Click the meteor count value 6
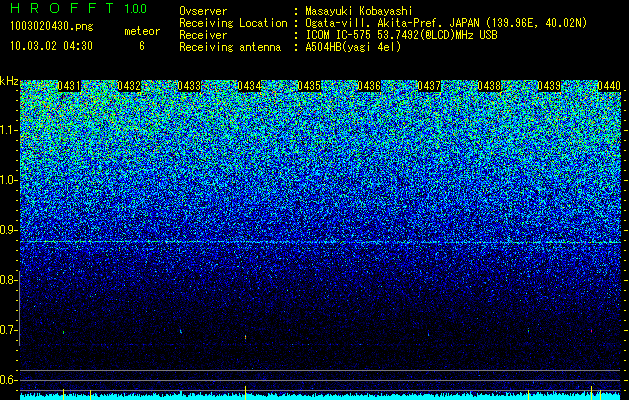This screenshot has width=629, height=400. (x=142, y=46)
